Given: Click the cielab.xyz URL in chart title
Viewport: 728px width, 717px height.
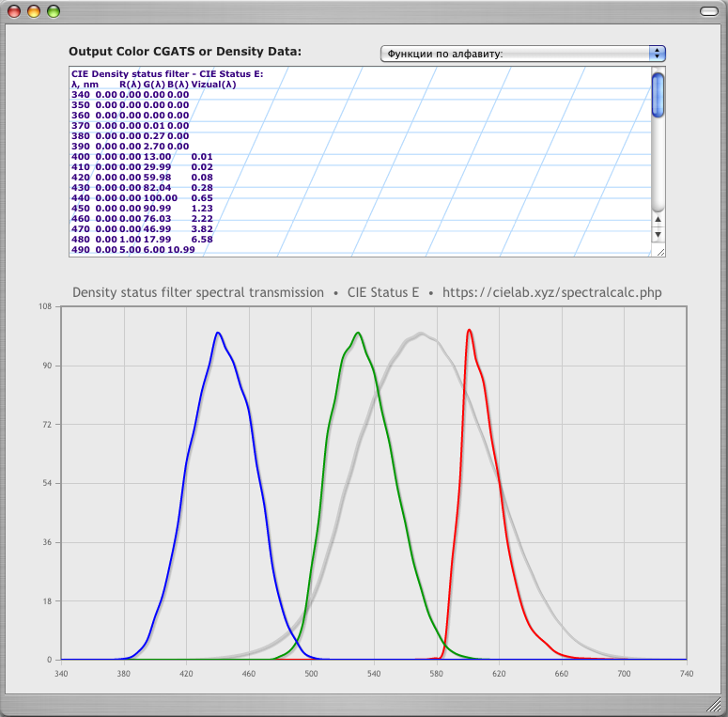Looking at the screenshot, I should pyautogui.click(x=552, y=292).
